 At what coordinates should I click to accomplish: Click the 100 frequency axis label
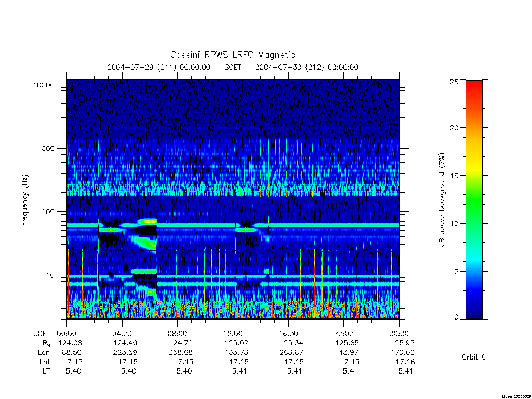48,212
